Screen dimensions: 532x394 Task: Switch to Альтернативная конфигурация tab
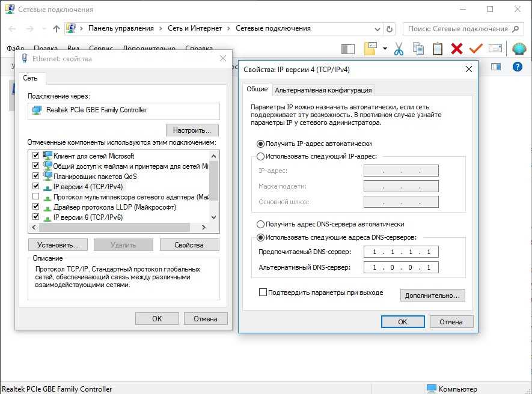(x=323, y=90)
